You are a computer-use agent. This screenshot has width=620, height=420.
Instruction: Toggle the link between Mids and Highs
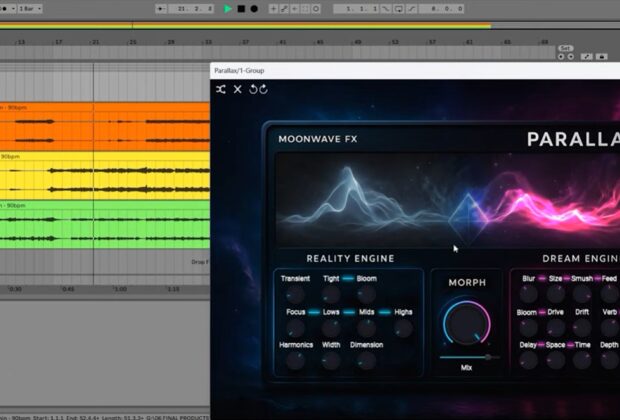tap(384, 312)
